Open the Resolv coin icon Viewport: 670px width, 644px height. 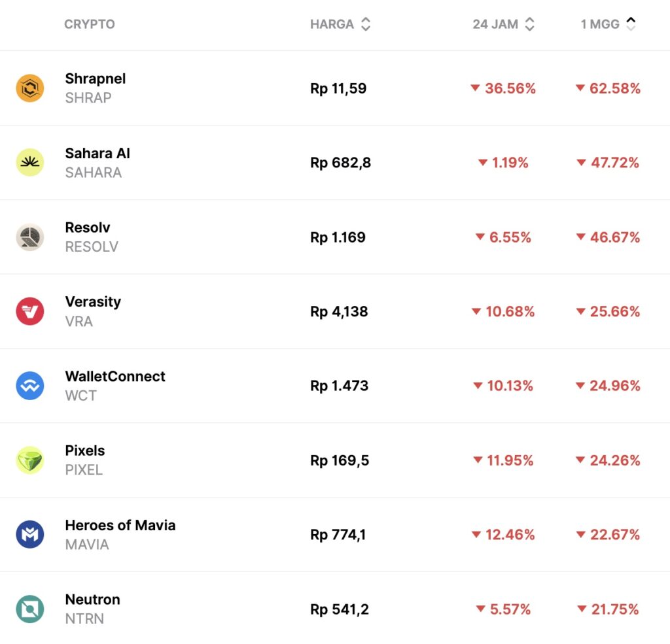(x=30, y=237)
